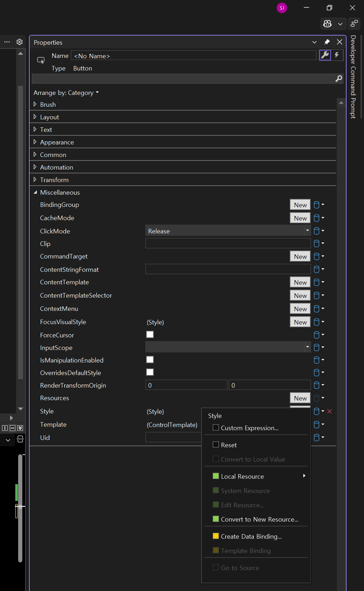This screenshot has height=591, width=364.
Task: Open the ContentStringFormat property marker
Action: pyautogui.click(x=319, y=269)
